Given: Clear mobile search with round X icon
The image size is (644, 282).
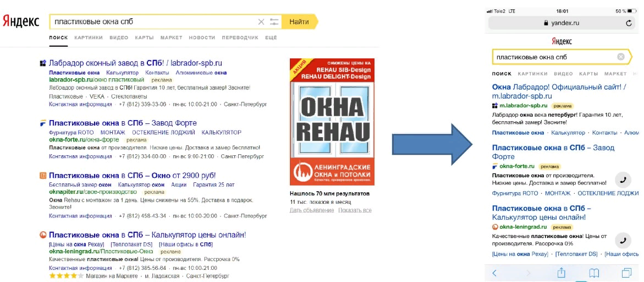Looking at the screenshot, I should pos(621,57).
